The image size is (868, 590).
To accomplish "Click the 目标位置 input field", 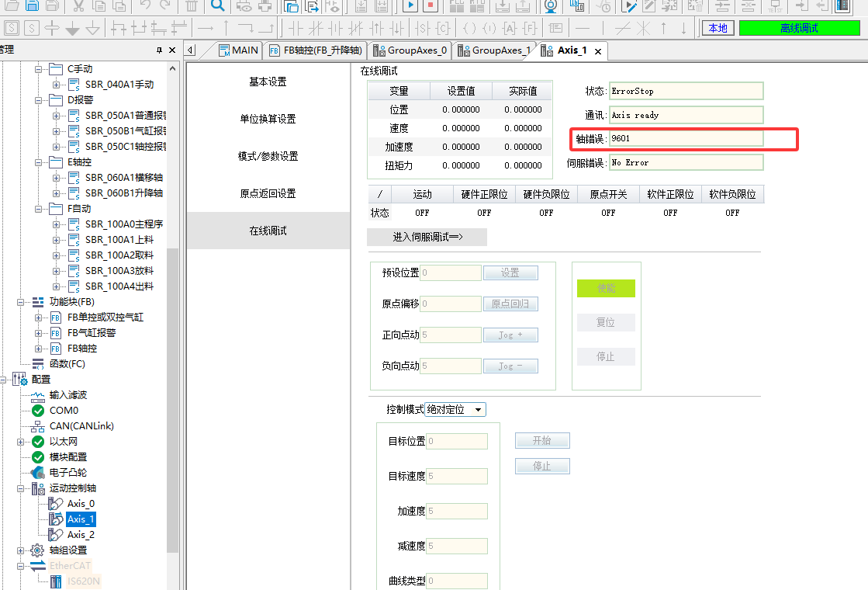I will click(x=456, y=441).
